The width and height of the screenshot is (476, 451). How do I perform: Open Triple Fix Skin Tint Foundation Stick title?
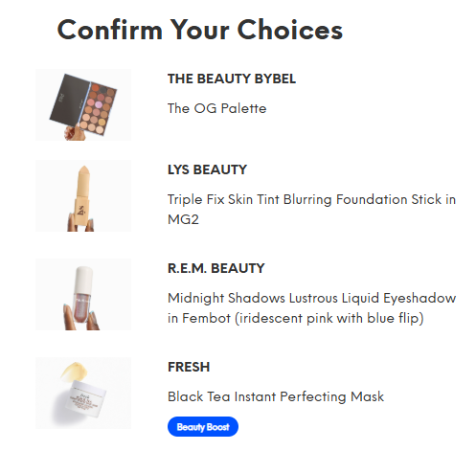311,210
